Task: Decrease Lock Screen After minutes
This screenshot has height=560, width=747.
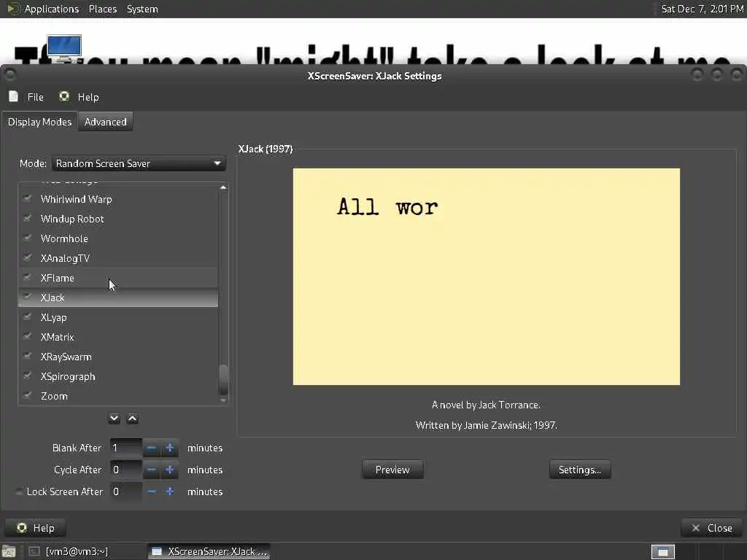Action: 152,491
